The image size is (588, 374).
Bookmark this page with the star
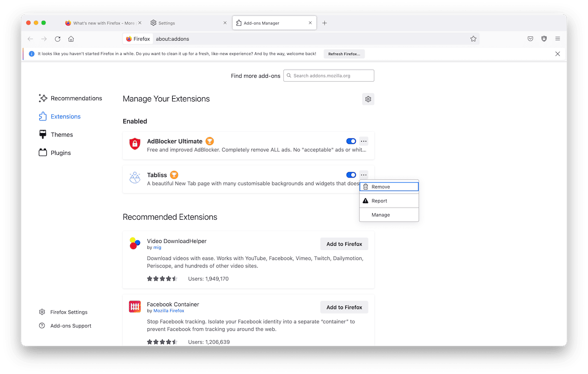coord(473,39)
